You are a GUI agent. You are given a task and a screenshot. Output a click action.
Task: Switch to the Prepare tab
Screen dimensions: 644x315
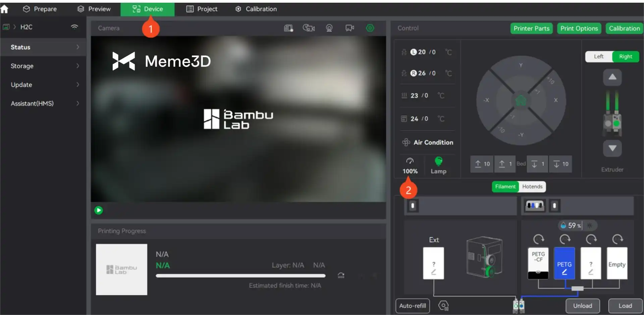click(40, 9)
